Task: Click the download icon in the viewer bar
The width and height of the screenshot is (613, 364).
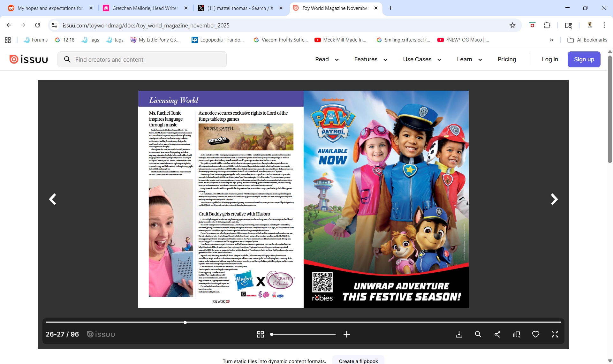Action: tap(459, 334)
